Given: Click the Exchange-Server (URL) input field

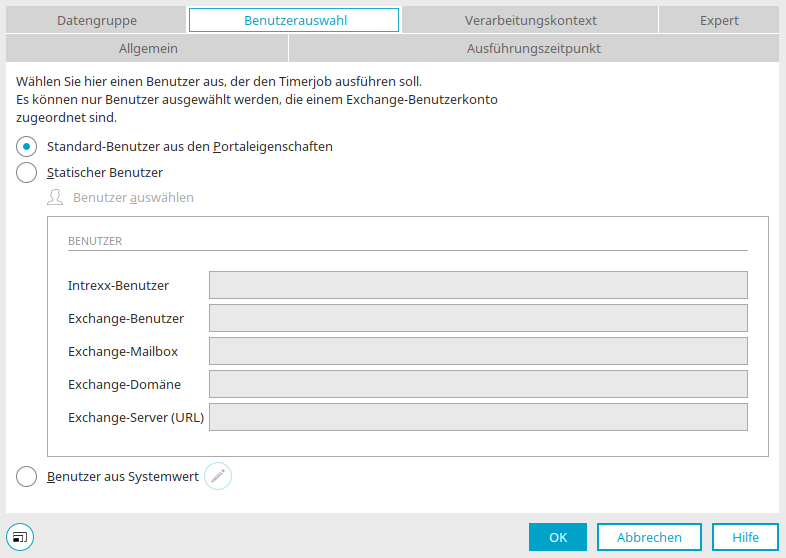Looking at the screenshot, I should pyautogui.click(x=478, y=417).
